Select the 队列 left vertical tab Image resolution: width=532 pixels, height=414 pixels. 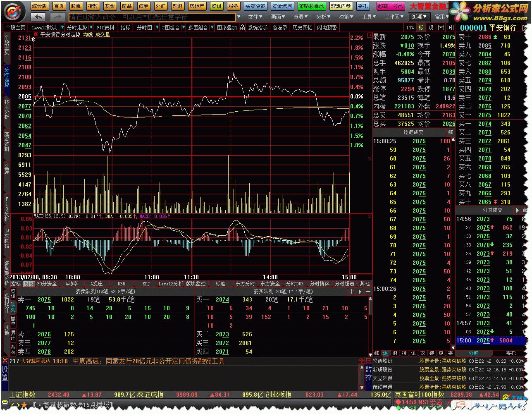tap(13, 306)
